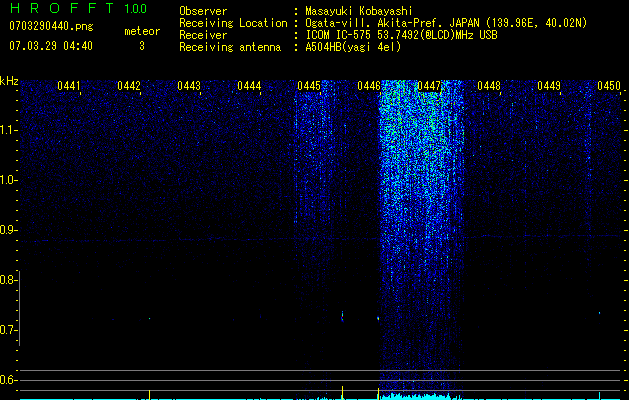This screenshot has width=629, height=400.
Task: Click the 0.8 kHz axis label
Action: (x=8, y=280)
